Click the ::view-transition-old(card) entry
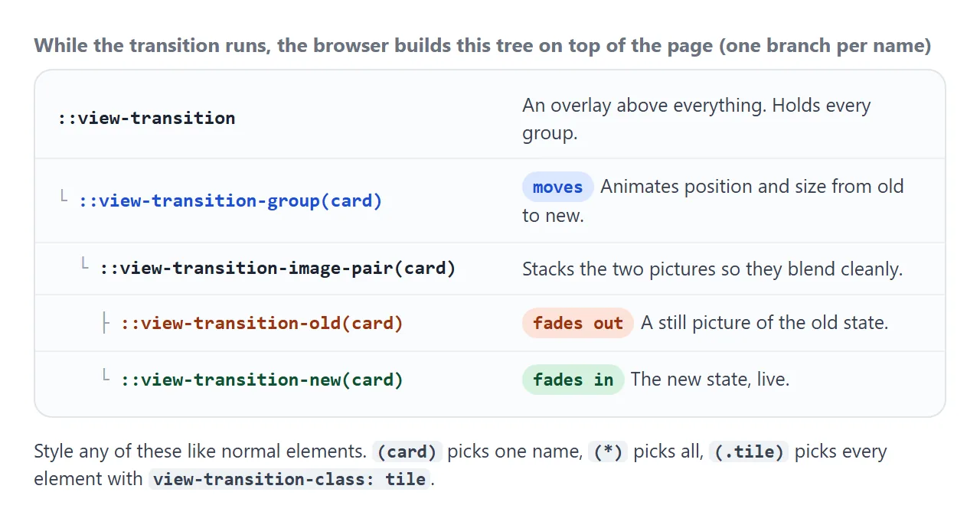The height and width of the screenshot is (528, 980). (x=262, y=323)
